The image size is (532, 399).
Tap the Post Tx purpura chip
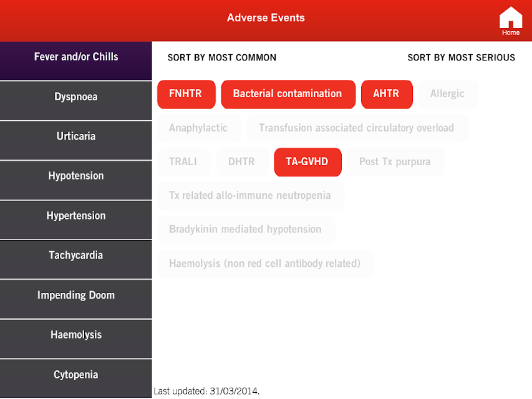coord(395,162)
